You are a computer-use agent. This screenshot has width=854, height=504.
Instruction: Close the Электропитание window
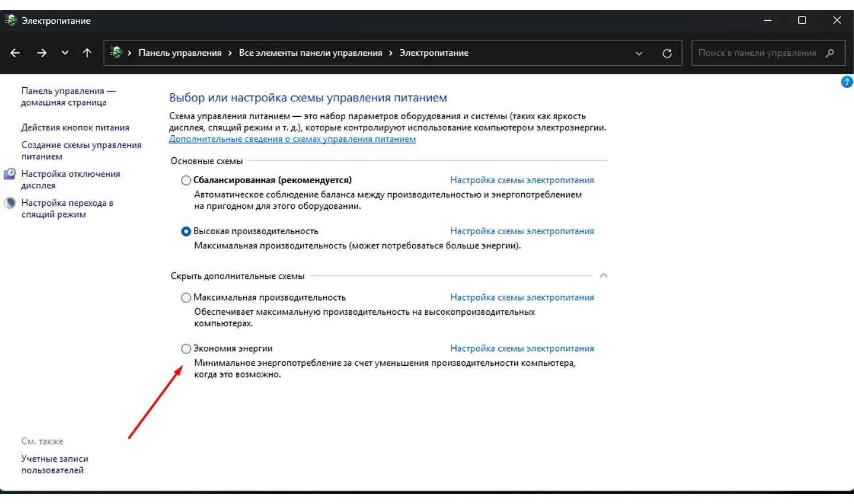837,20
